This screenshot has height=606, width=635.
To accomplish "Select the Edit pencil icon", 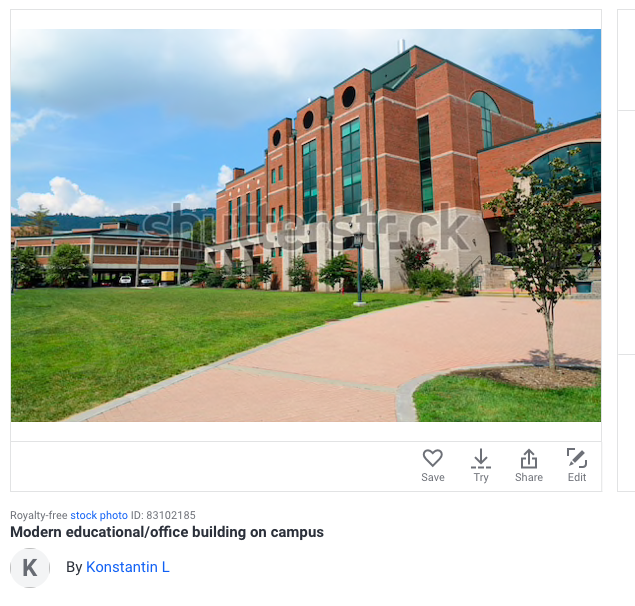I will [x=577, y=458].
